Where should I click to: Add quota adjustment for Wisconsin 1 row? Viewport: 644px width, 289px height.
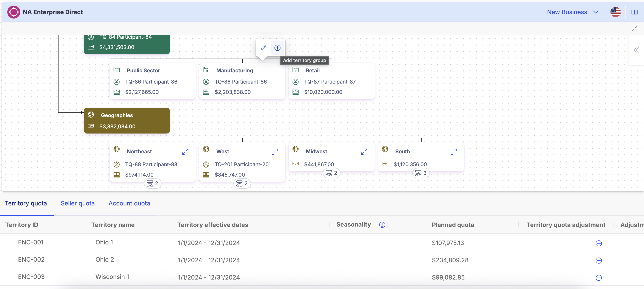pyautogui.click(x=598, y=278)
